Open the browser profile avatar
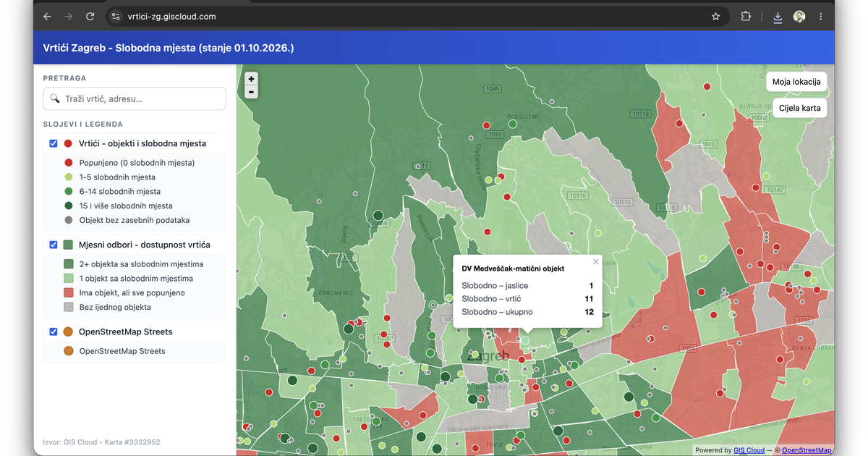Screen dimensions: 868x456 [x=799, y=17]
